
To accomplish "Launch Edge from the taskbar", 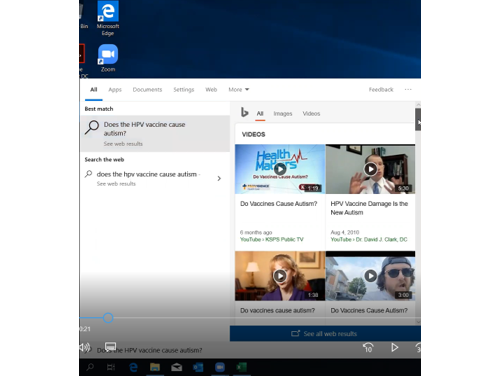I will (133, 367).
